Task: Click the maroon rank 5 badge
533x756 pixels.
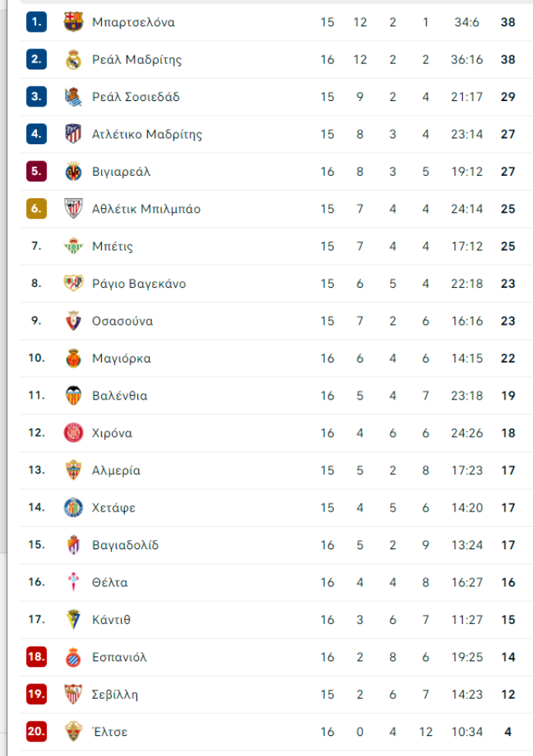Action: pos(36,171)
